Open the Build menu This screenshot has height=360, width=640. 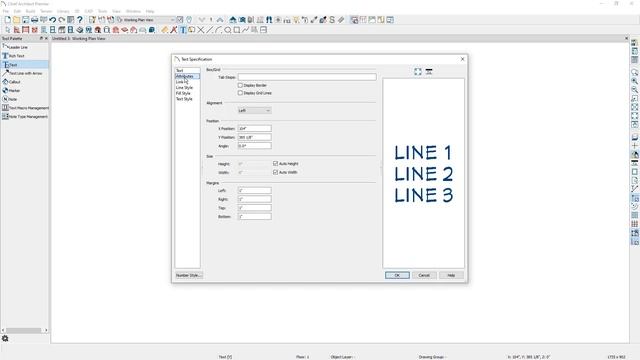(x=31, y=11)
